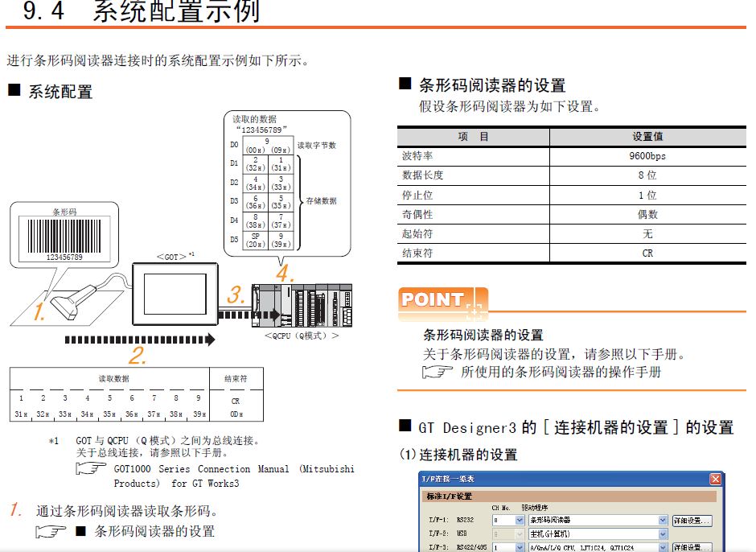
Task: Close the I/F connection list dialog
Action: point(715,480)
